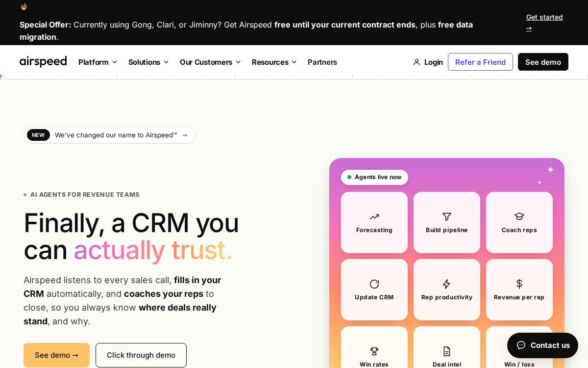
Task: Expand the Resources menu chevron
Action: [x=294, y=62]
